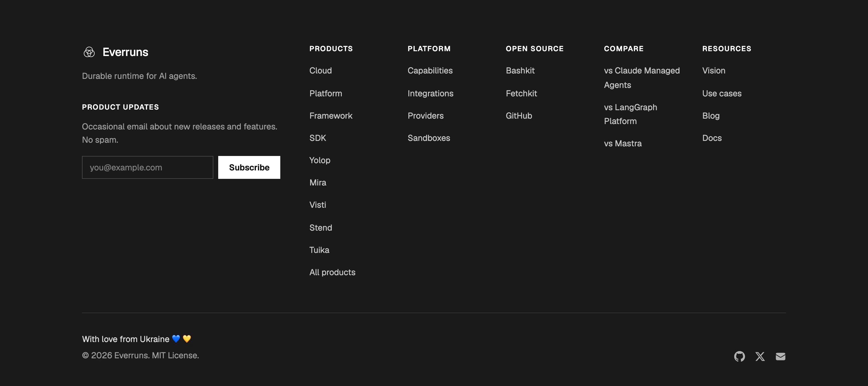Open the Vision link
Viewport: 868px width, 386px height.
click(x=713, y=71)
